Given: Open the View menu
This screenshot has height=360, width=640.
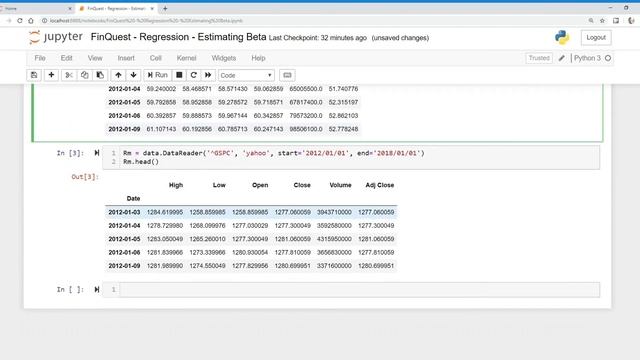Looking at the screenshot, I should (95, 58).
